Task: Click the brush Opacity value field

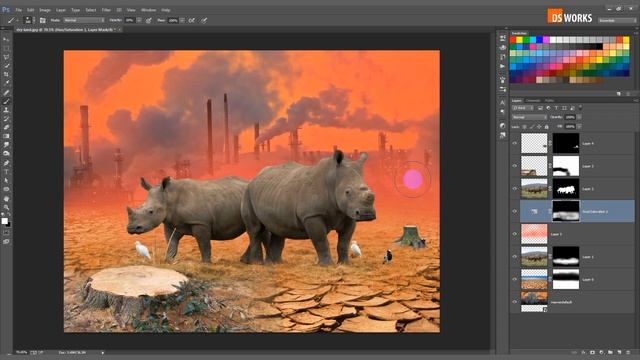Action: pyautogui.click(x=130, y=20)
